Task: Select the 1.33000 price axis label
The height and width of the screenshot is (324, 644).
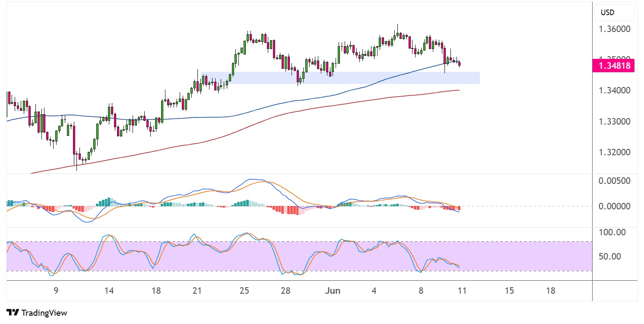Action: point(615,122)
